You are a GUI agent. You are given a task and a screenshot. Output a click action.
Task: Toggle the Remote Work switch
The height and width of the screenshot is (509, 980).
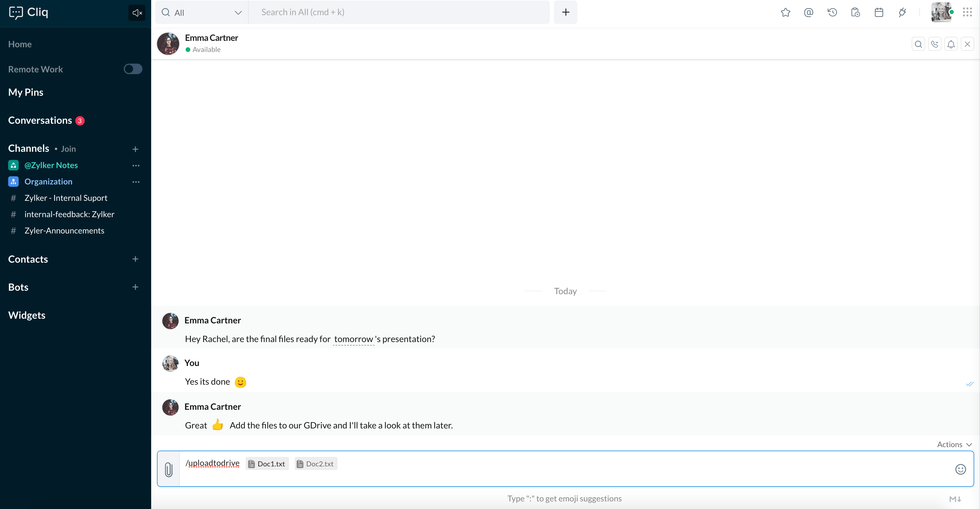coord(133,69)
